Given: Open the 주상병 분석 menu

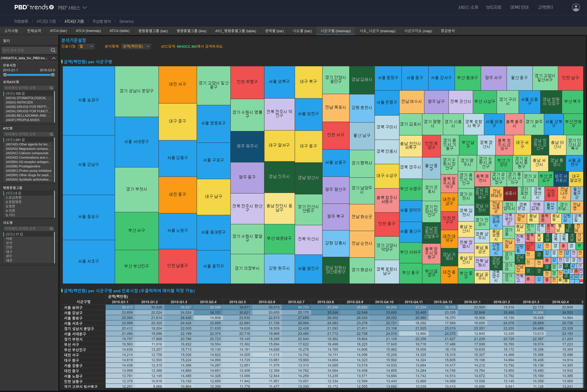Looking at the screenshot, I should [102, 22].
